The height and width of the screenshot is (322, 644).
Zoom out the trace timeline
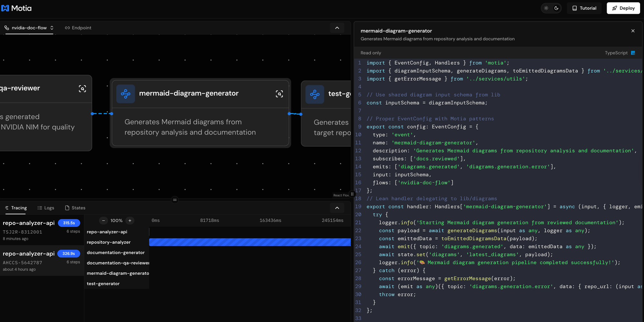[103, 220]
